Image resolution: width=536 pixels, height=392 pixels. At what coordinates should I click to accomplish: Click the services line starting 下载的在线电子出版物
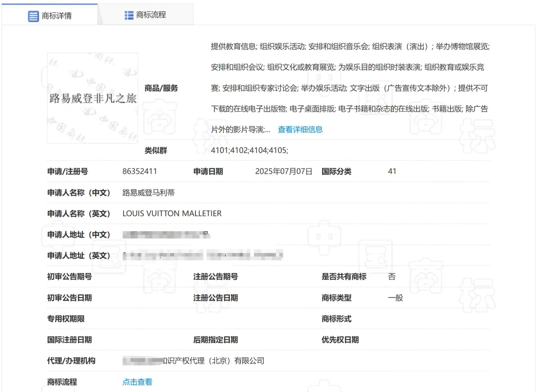pyautogui.click(x=349, y=109)
